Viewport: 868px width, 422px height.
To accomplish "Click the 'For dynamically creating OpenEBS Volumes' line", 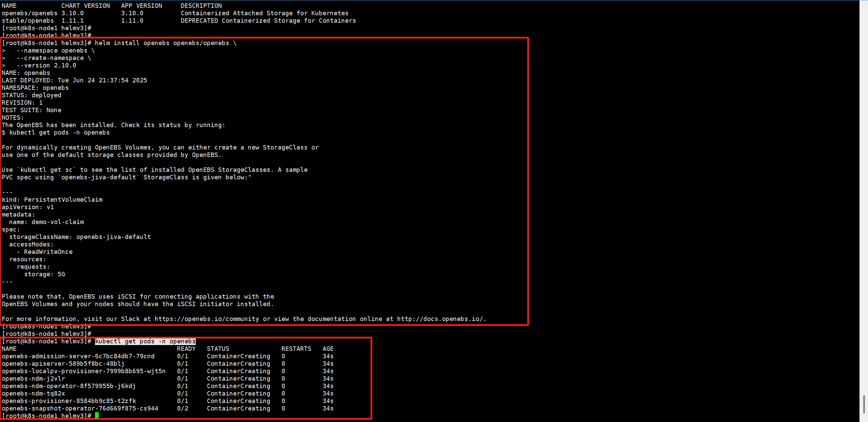I will [x=160, y=147].
